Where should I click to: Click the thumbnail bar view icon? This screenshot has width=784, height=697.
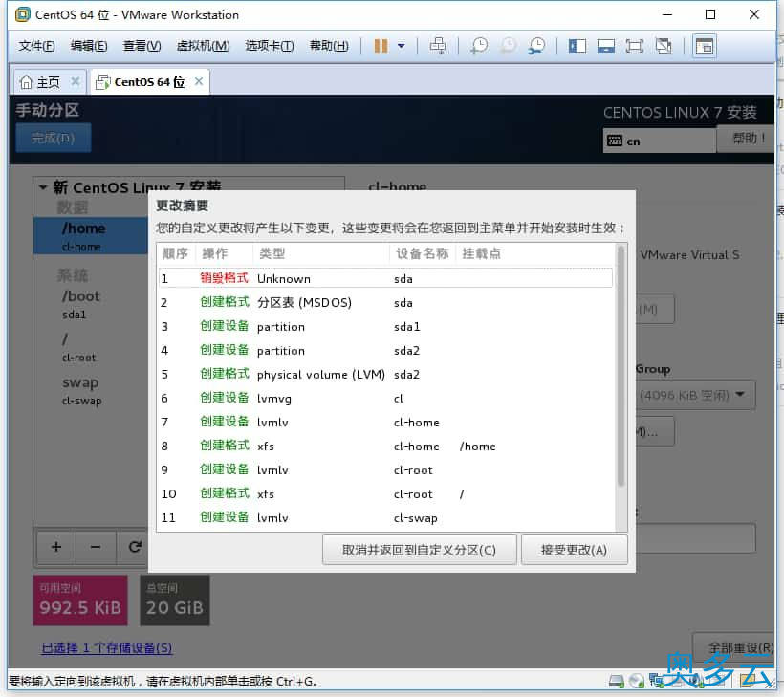click(x=605, y=46)
